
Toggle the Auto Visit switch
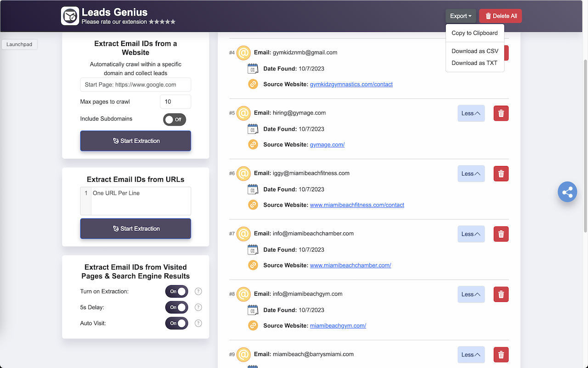click(177, 323)
